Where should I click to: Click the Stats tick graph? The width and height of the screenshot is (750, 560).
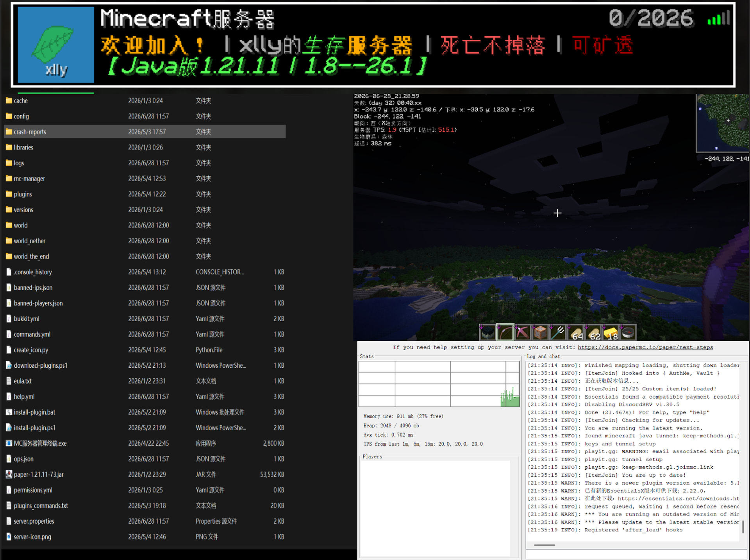pyautogui.click(x=439, y=384)
